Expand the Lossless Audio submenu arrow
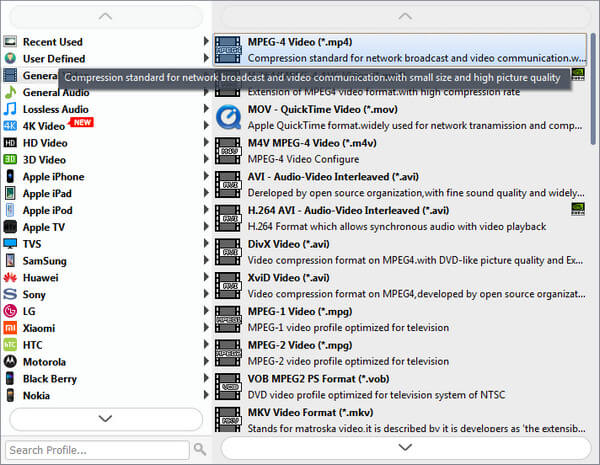The width and height of the screenshot is (600, 465). click(206, 108)
